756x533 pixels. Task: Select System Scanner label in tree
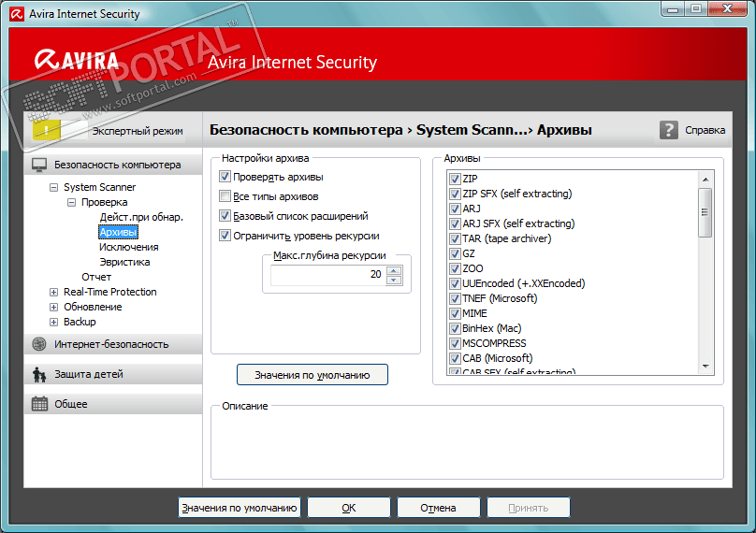tap(100, 187)
